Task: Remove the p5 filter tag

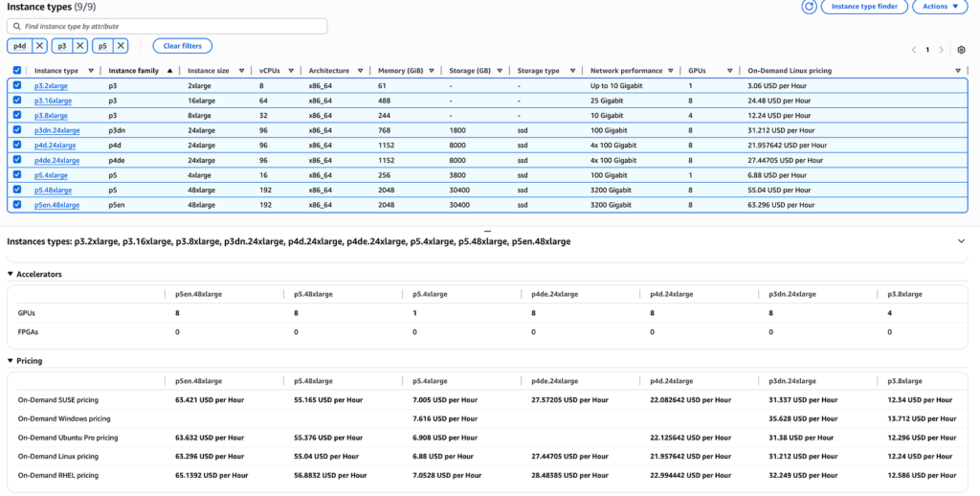Action: 121,46
